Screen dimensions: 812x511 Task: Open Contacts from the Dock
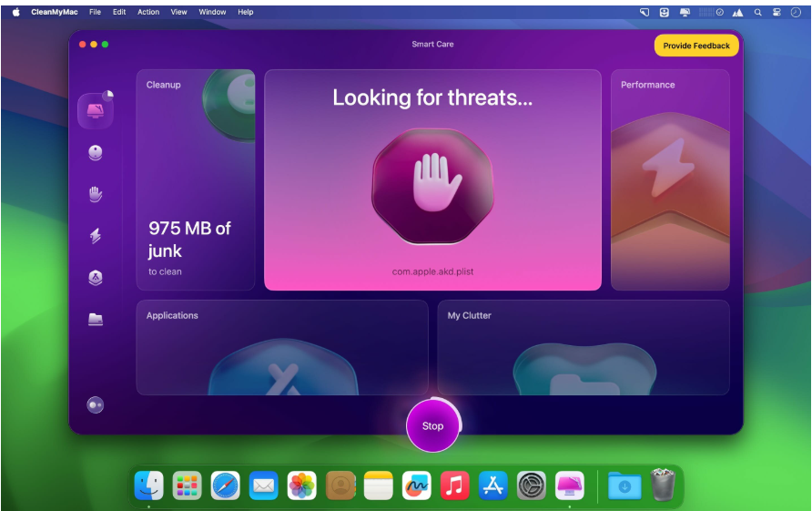pyautogui.click(x=340, y=485)
